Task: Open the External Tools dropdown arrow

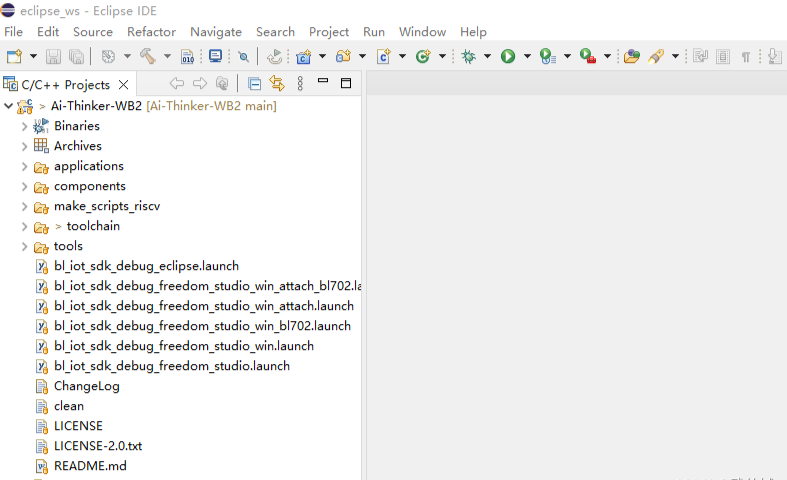Action: click(x=607, y=56)
